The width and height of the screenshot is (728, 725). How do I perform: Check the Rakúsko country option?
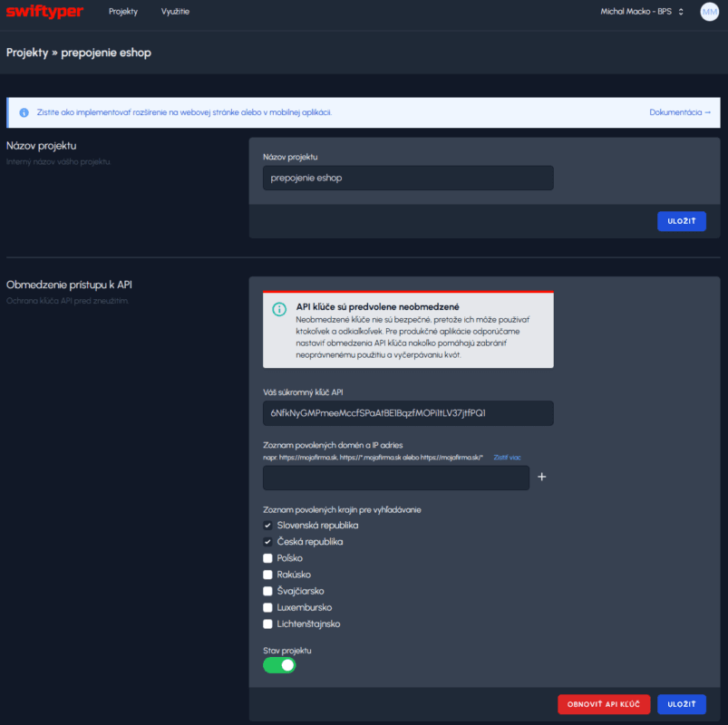[267, 575]
